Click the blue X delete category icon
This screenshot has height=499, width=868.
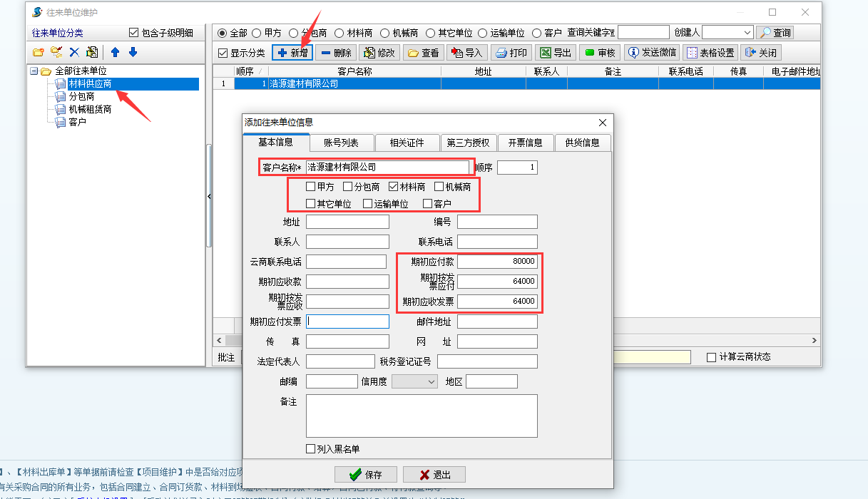(x=73, y=52)
